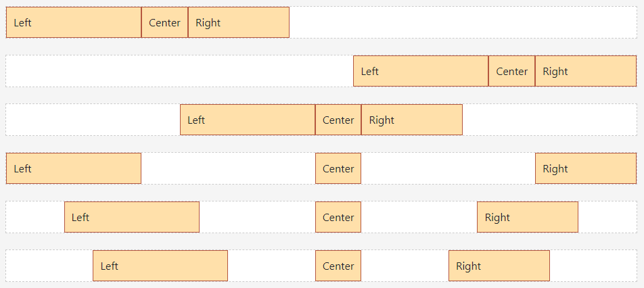Select the Left box in the right-packed row
The height and width of the screenshot is (288, 644).
[421, 71]
